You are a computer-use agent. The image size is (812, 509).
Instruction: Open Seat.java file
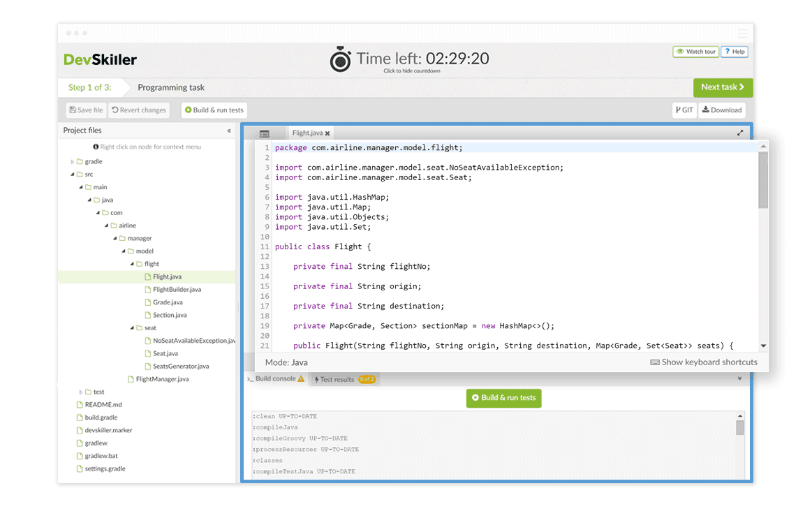pyautogui.click(x=165, y=354)
